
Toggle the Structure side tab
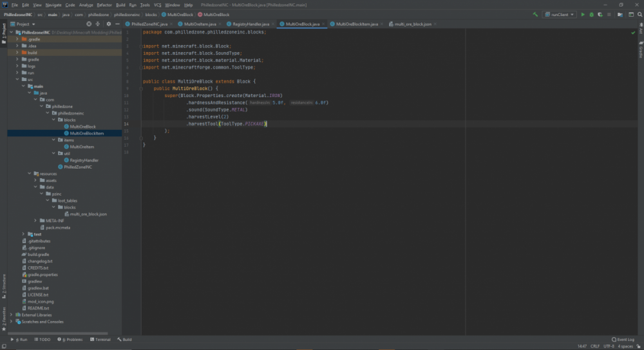point(4,286)
